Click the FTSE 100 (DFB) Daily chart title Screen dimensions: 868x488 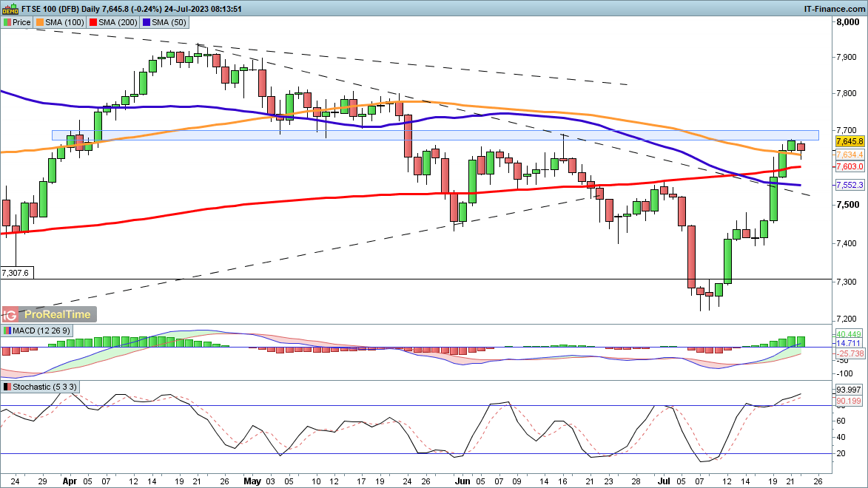(61, 9)
